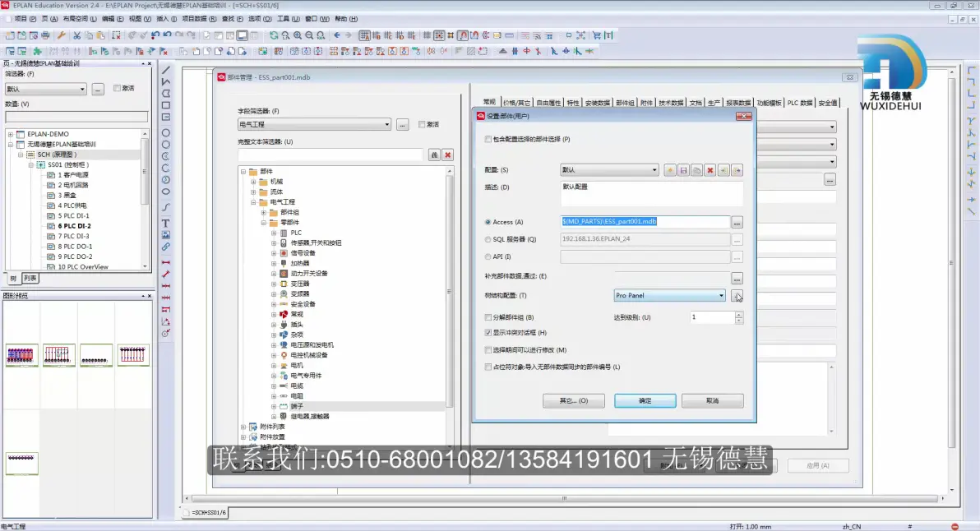Open the 树结构配置 Pro Panel dropdown

669,295
